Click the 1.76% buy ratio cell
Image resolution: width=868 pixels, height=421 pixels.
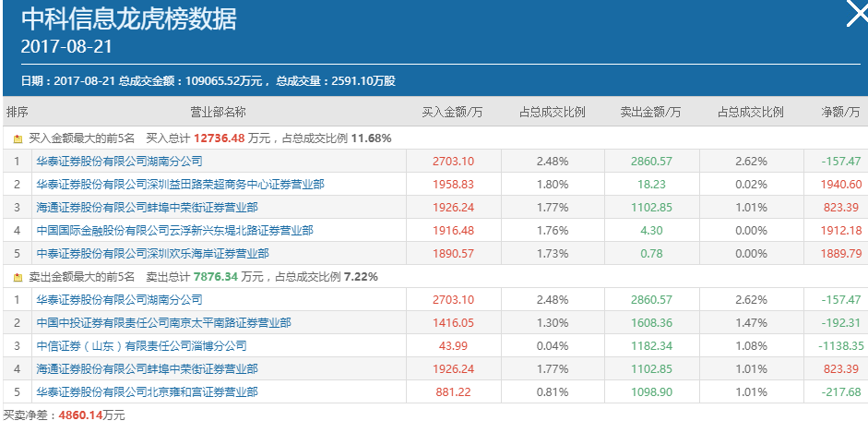pyautogui.click(x=553, y=231)
